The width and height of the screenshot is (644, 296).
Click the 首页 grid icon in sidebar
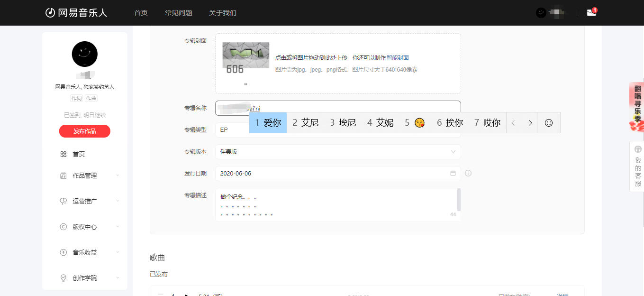coord(63,154)
